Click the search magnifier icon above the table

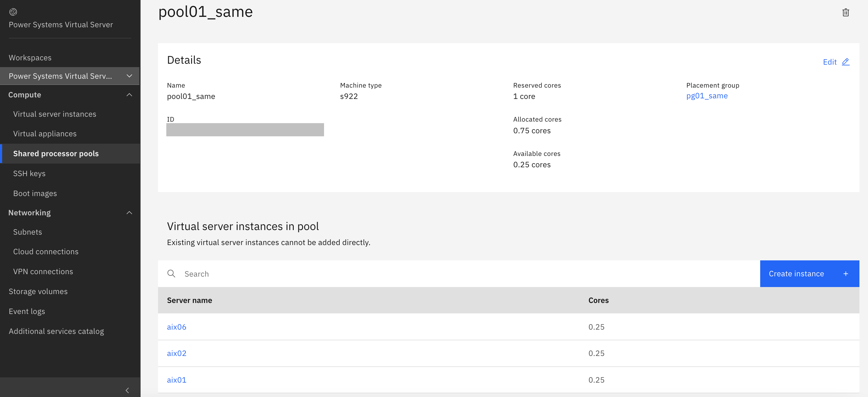172,274
